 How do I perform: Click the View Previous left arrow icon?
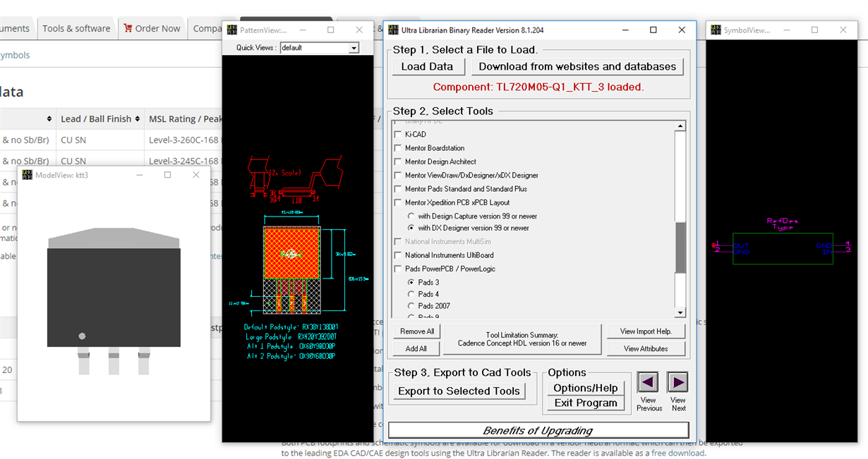pos(648,382)
